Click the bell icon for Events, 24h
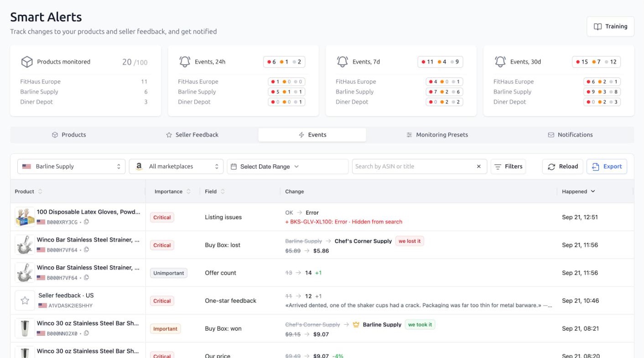This screenshot has width=644, height=358. pyautogui.click(x=185, y=62)
